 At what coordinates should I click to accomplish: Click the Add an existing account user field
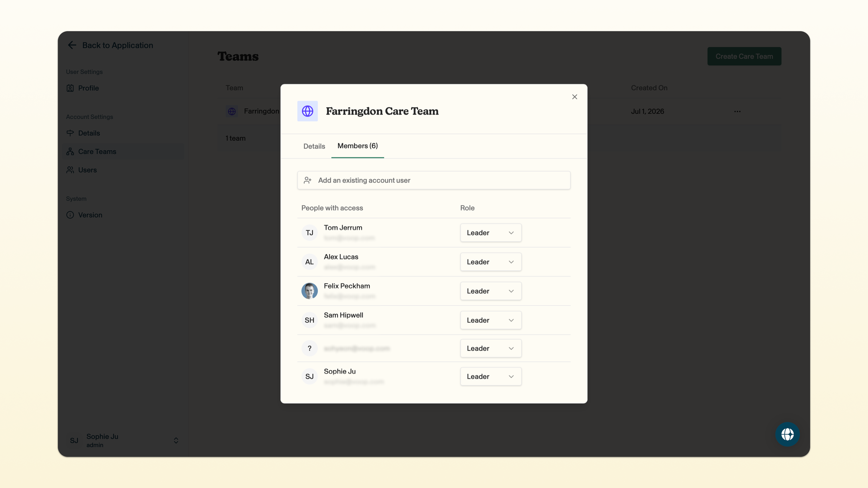pyautogui.click(x=434, y=180)
